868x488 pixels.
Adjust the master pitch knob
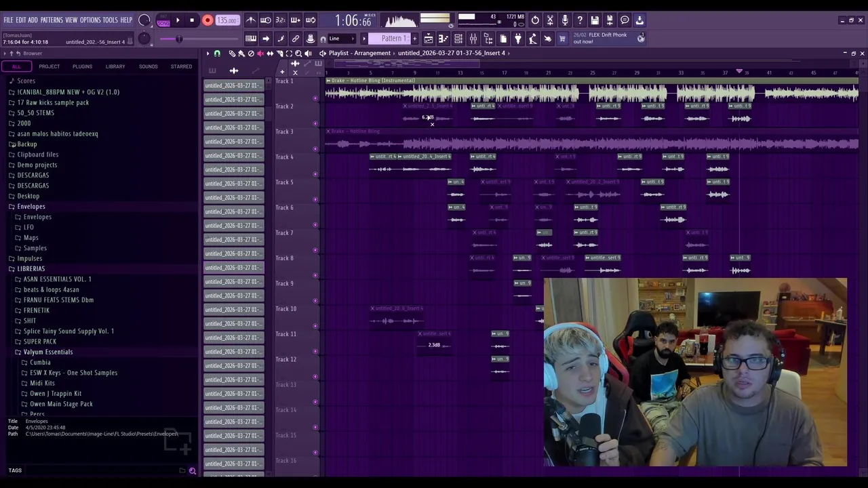coord(144,39)
